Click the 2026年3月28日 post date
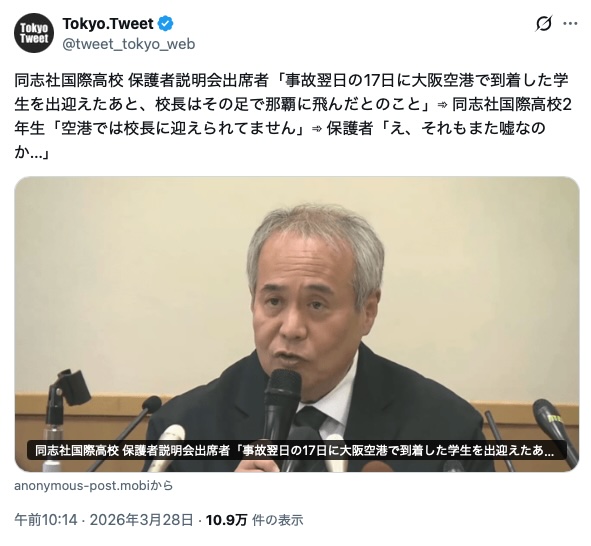This screenshot has width=591, height=546. point(142,520)
